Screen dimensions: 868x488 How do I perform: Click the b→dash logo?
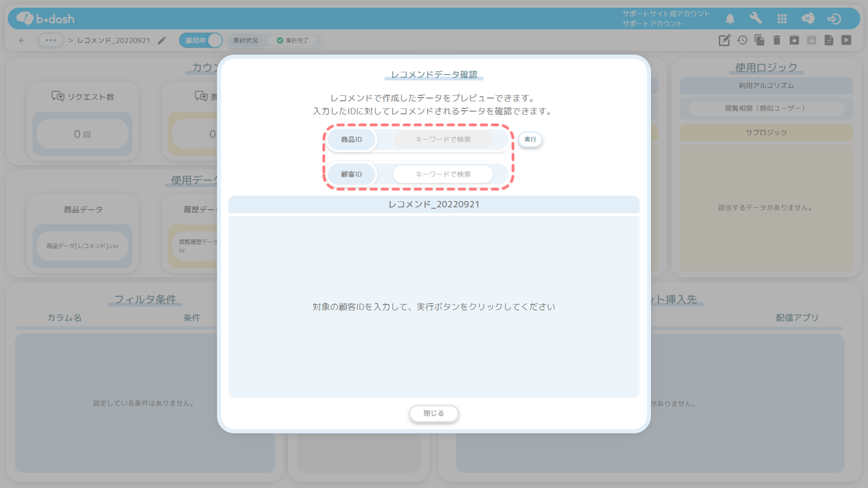click(45, 18)
